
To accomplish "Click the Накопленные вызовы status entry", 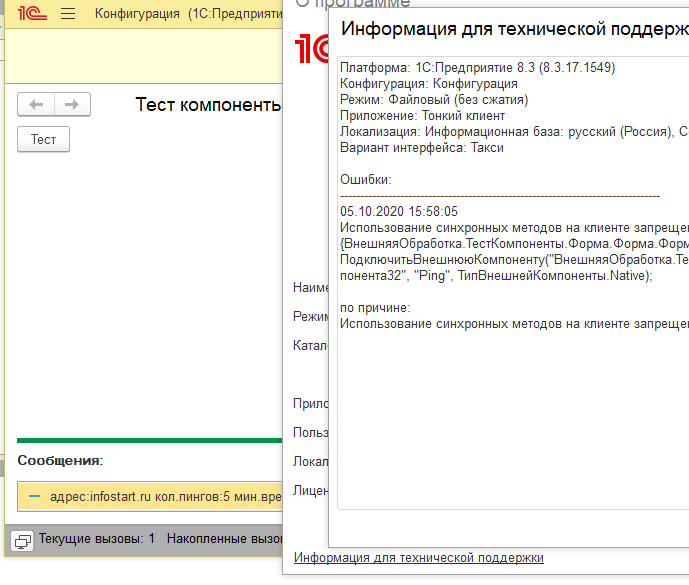I will point(225,538).
